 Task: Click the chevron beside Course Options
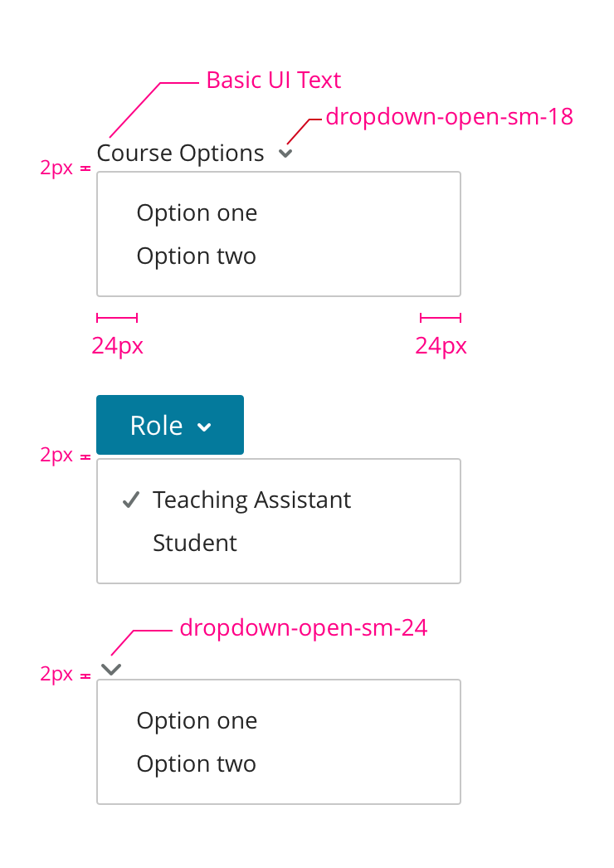tap(285, 154)
